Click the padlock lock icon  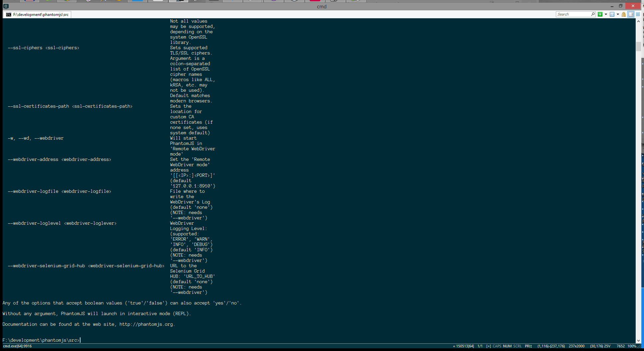click(x=624, y=14)
